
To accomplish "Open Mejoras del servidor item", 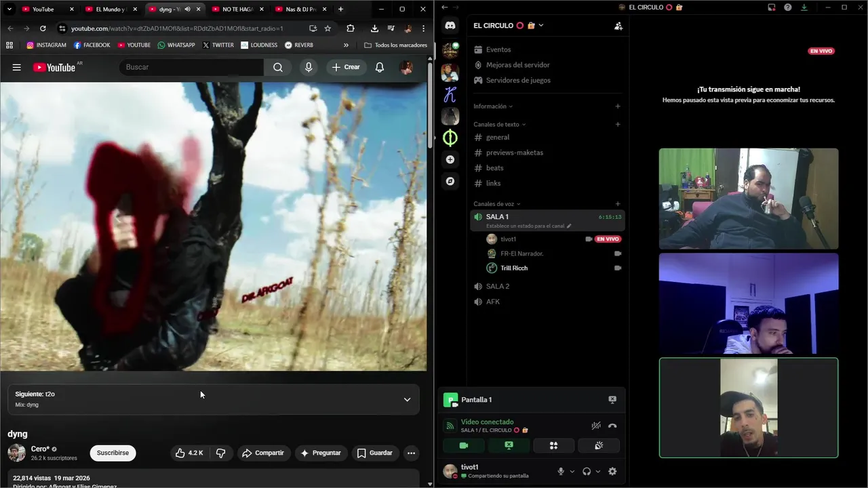I will tap(517, 65).
